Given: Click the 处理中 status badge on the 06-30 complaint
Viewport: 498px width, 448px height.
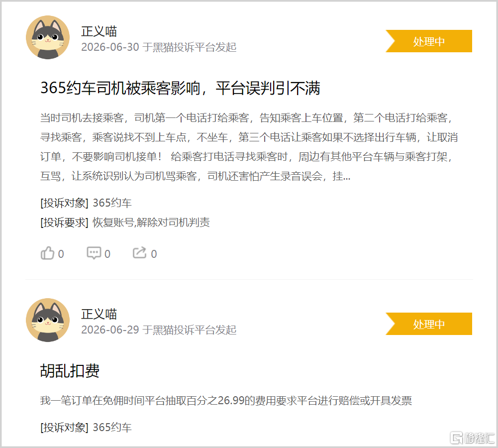Looking at the screenshot, I should pos(429,41).
